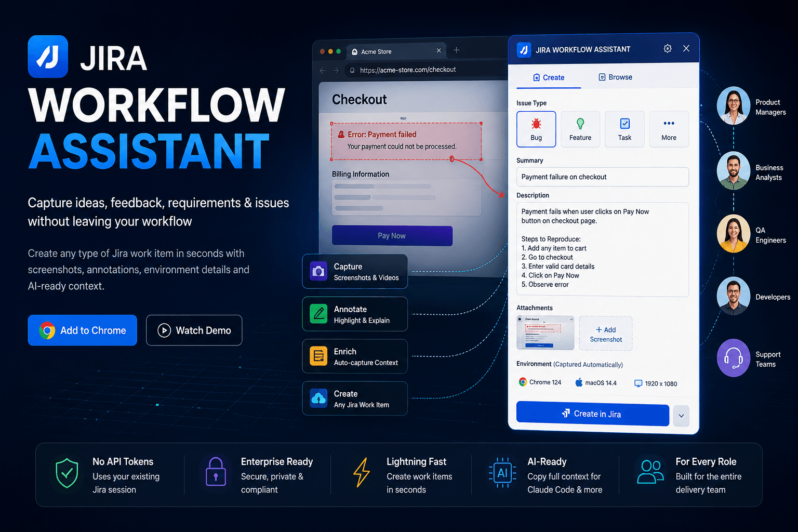Expand the Create in Jira dropdown arrow
This screenshot has height=532, width=798.
681,416
